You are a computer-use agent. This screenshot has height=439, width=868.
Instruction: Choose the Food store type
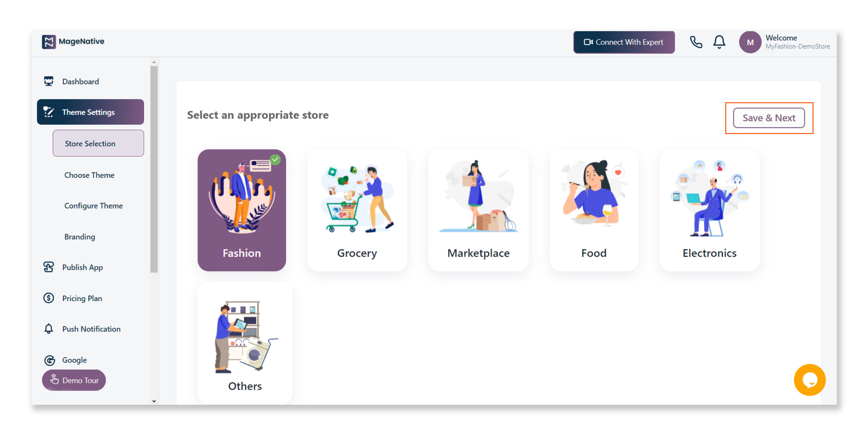(594, 210)
